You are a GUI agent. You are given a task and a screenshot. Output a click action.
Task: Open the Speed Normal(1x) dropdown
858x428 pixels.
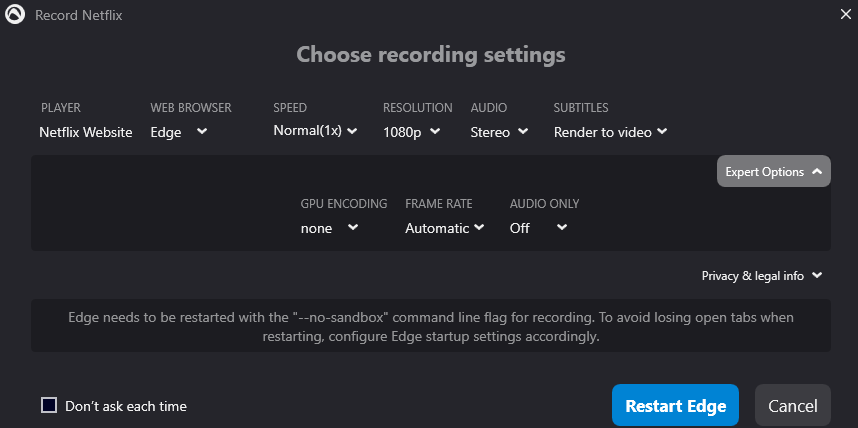point(315,131)
